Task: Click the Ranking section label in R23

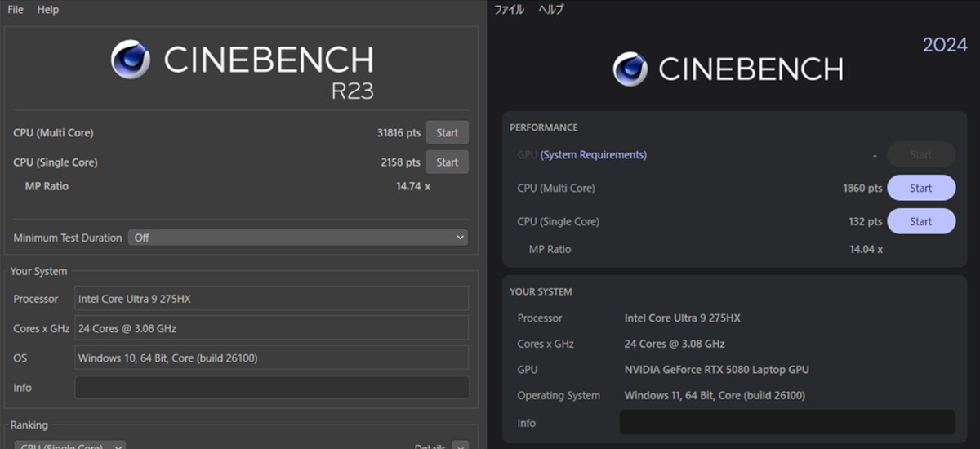Action: (29, 425)
